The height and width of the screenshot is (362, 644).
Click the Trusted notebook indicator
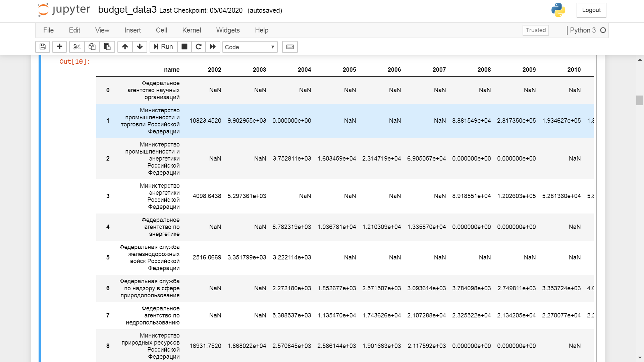[535, 30]
